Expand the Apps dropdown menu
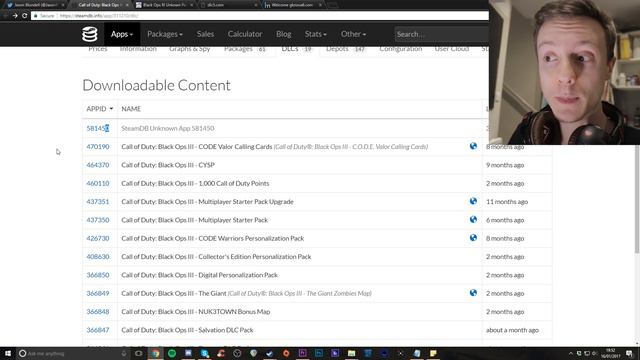The width and height of the screenshot is (640, 360). (x=122, y=34)
